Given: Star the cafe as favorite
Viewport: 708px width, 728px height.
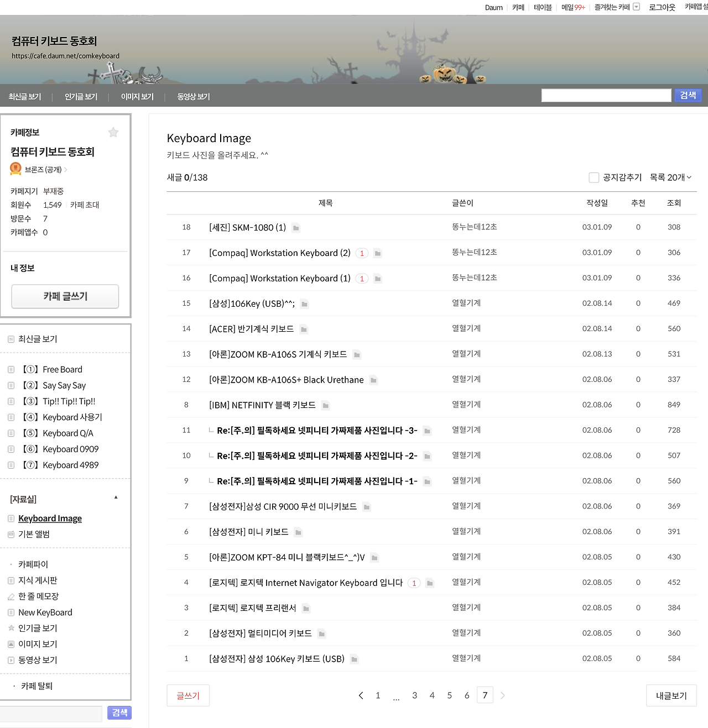Looking at the screenshot, I should [x=113, y=132].
